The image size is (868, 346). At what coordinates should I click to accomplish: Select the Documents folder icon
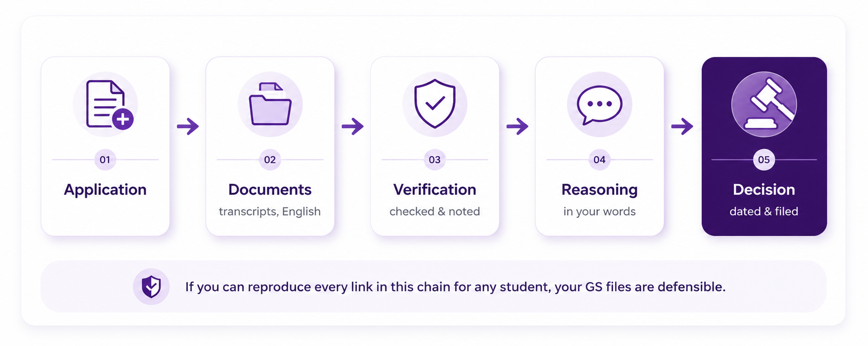pos(270,104)
